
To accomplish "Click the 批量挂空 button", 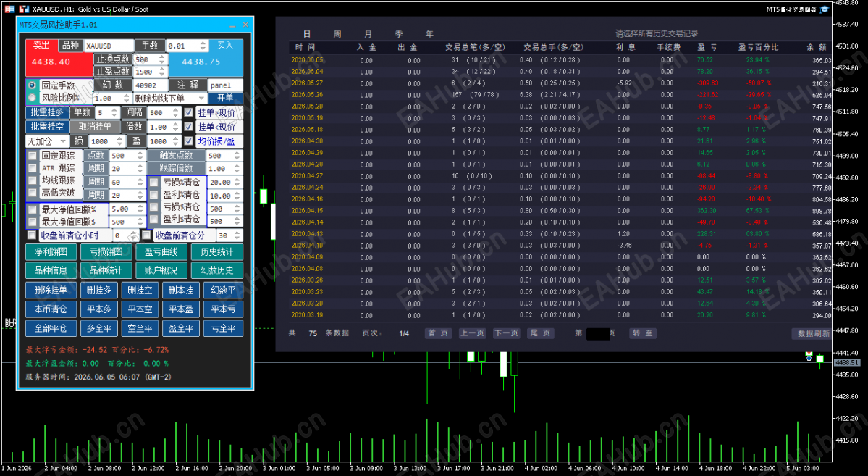I will click(47, 127).
